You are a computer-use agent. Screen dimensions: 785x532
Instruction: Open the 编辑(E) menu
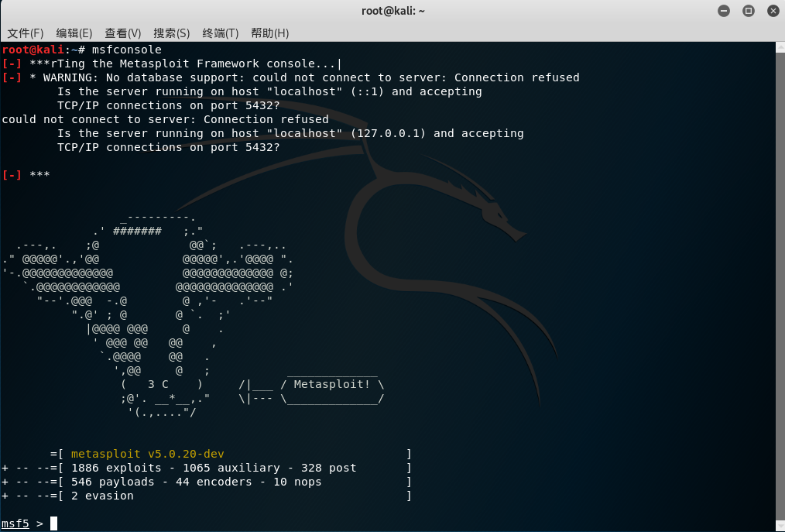[74, 33]
